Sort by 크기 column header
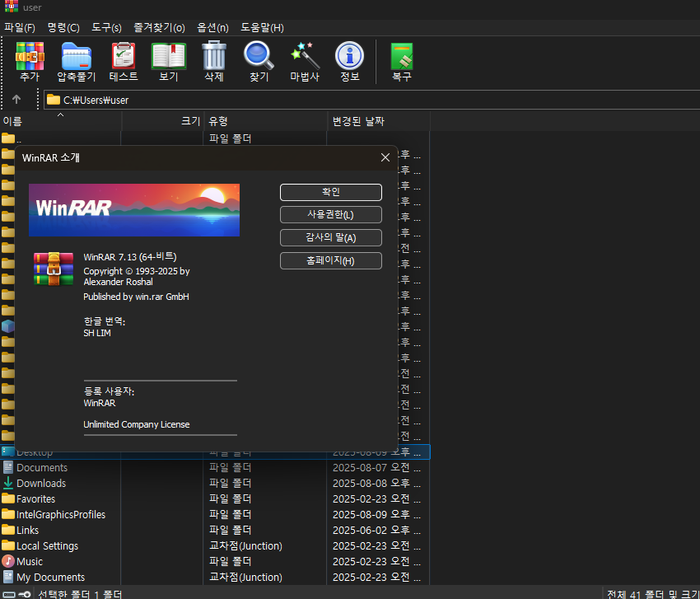The width and height of the screenshot is (700, 599). pos(163,121)
